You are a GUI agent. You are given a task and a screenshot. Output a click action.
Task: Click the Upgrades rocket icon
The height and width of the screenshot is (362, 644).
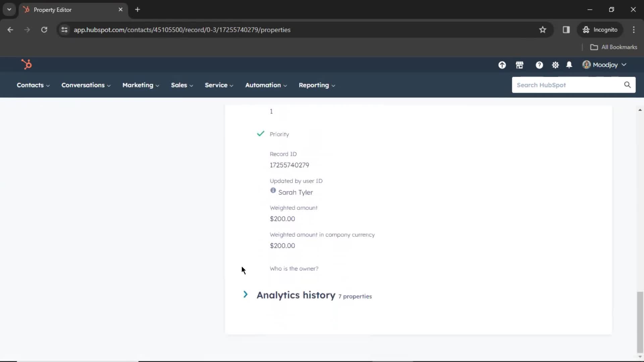tap(502, 65)
